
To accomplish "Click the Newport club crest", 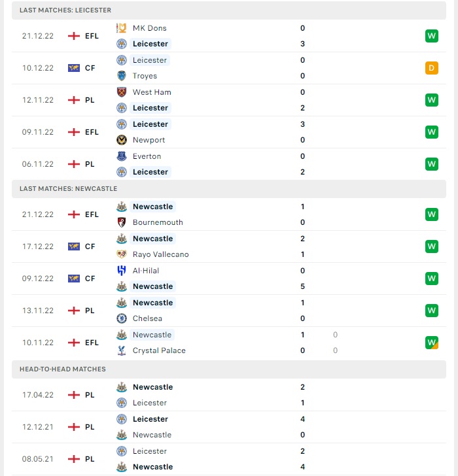I will 122,140.
